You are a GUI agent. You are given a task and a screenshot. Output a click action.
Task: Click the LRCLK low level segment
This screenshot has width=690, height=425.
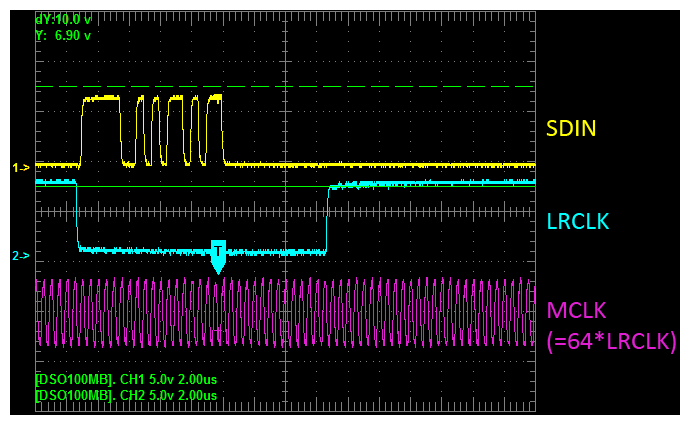coord(202,252)
